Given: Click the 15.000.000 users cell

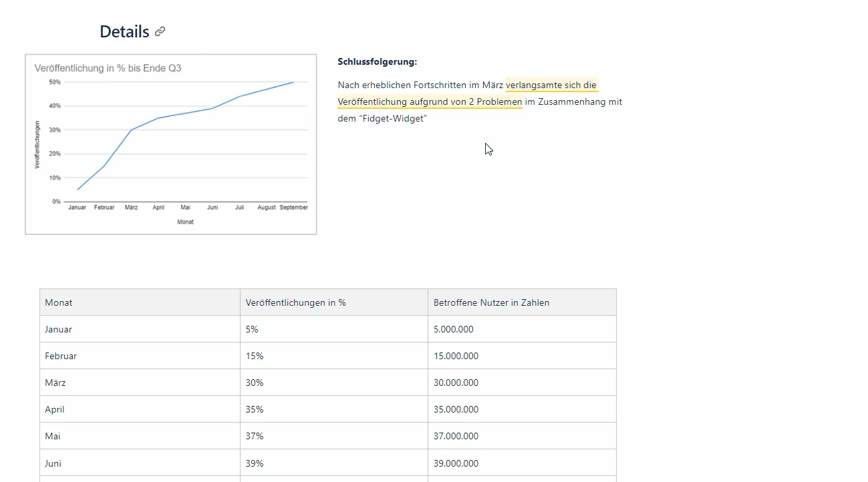Looking at the screenshot, I should point(522,356).
